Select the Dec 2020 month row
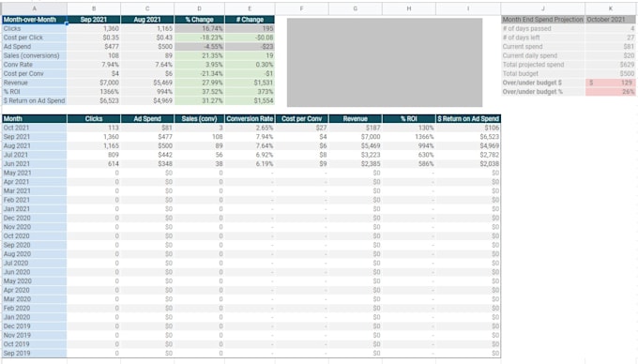The height and width of the screenshot is (364, 638). [x=34, y=218]
